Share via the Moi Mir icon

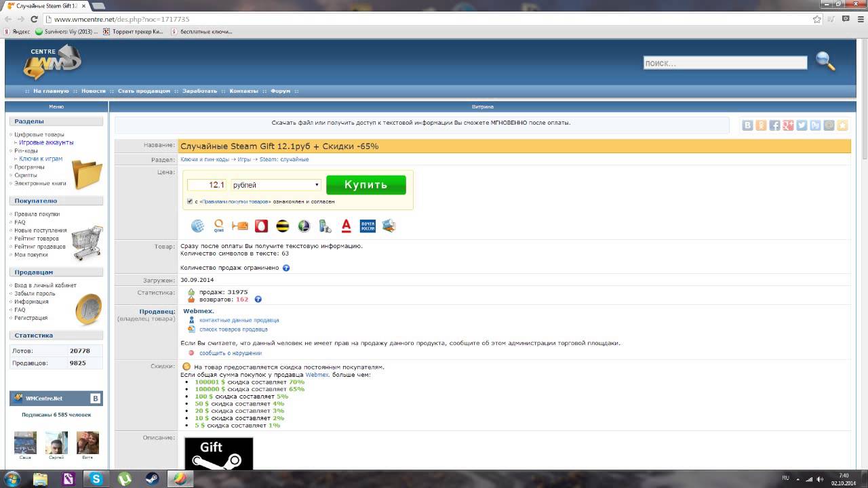tap(815, 125)
